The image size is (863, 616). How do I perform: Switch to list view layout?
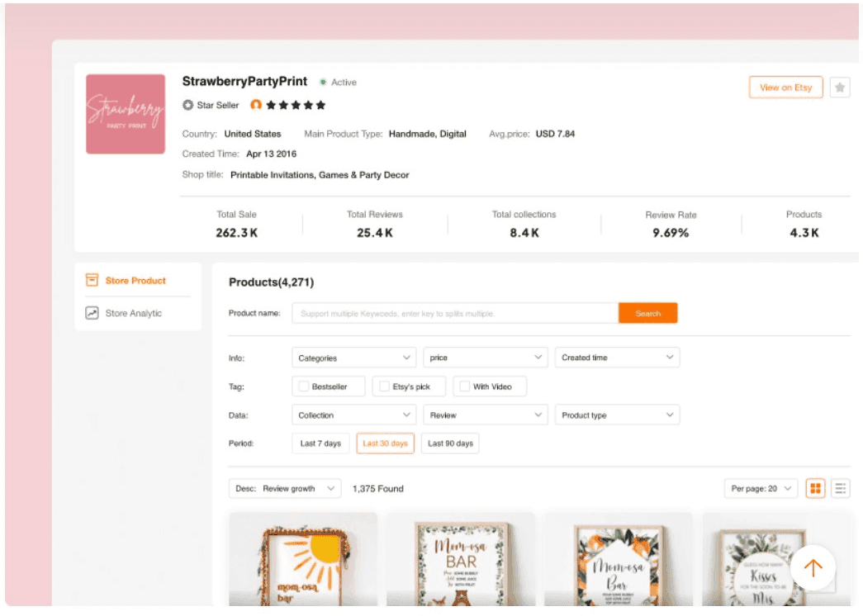click(x=839, y=488)
